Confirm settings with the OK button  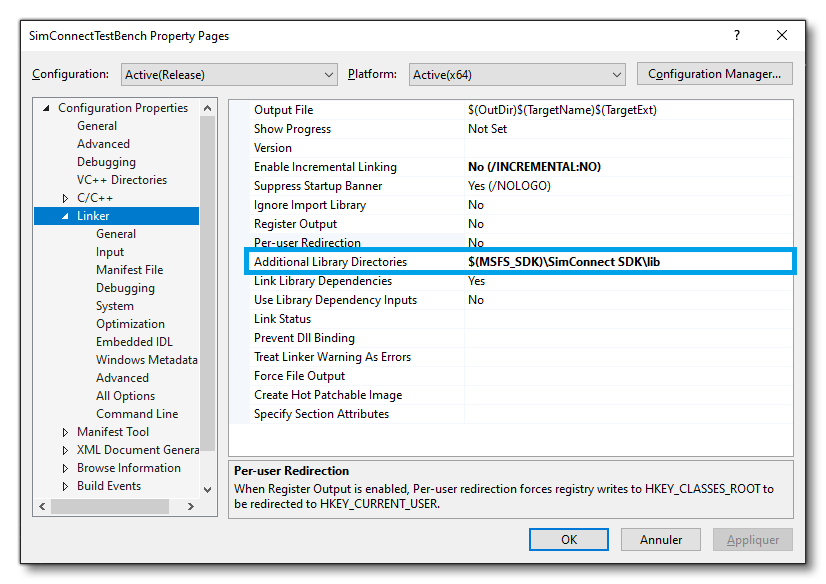tap(568, 539)
